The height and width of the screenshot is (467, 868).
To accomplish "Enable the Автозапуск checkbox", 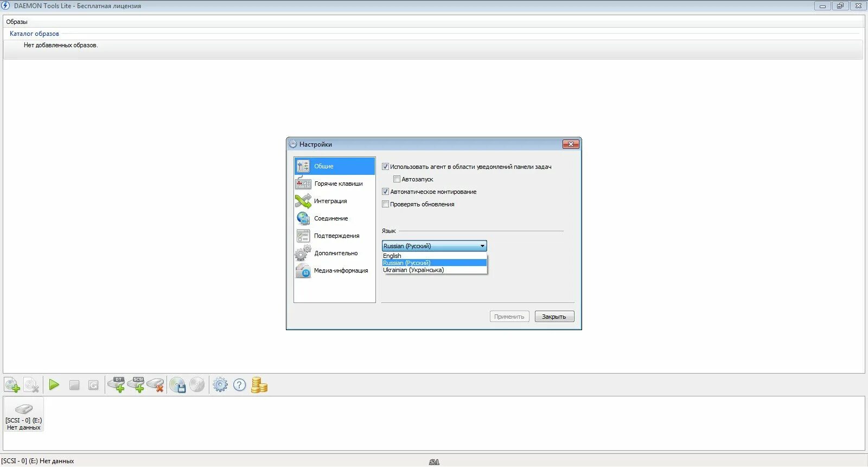I will pos(397,179).
